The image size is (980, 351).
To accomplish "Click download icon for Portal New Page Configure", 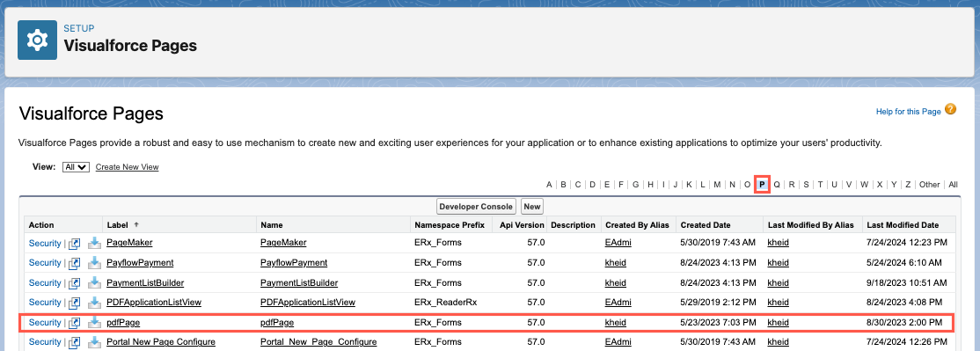I will click(94, 341).
